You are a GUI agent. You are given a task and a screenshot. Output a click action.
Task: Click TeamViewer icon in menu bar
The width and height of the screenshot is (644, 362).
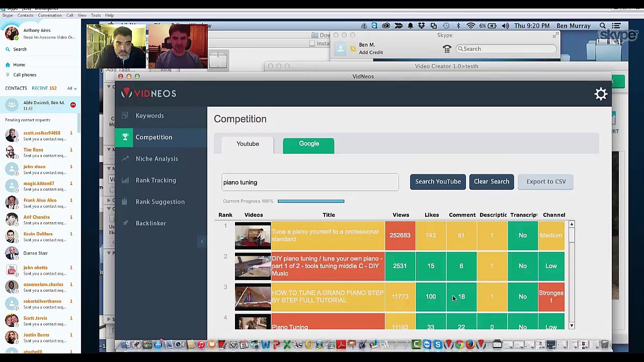pos(374,26)
